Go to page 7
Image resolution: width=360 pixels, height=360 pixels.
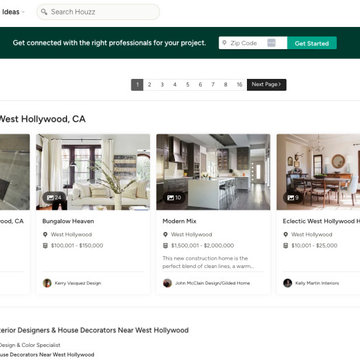213,85
